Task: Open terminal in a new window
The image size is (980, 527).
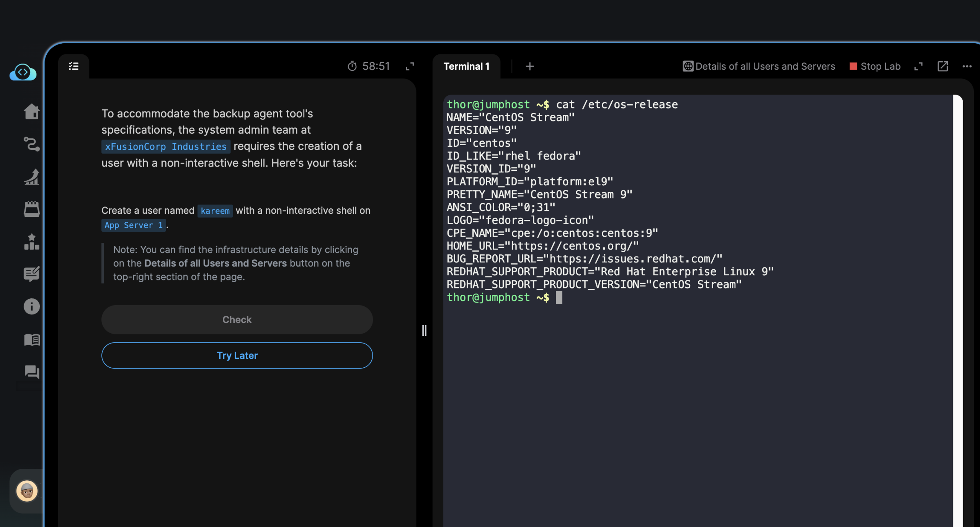Action: (x=942, y=66)
